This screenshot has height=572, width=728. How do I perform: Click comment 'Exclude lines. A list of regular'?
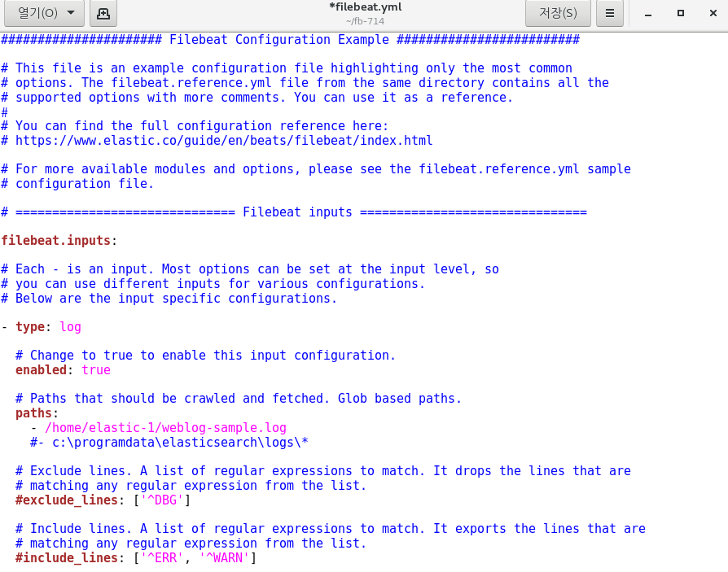tap(323, 471)
